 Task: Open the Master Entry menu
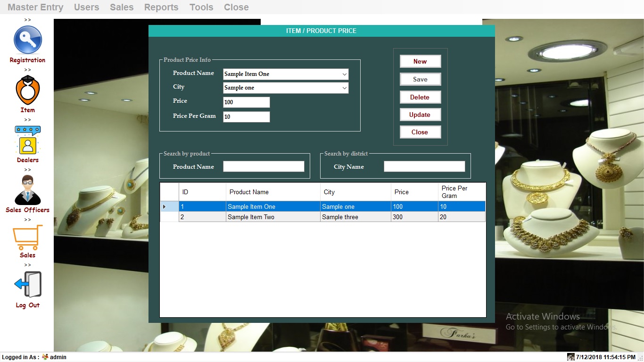pyautogui.click(x=35, y=7)
